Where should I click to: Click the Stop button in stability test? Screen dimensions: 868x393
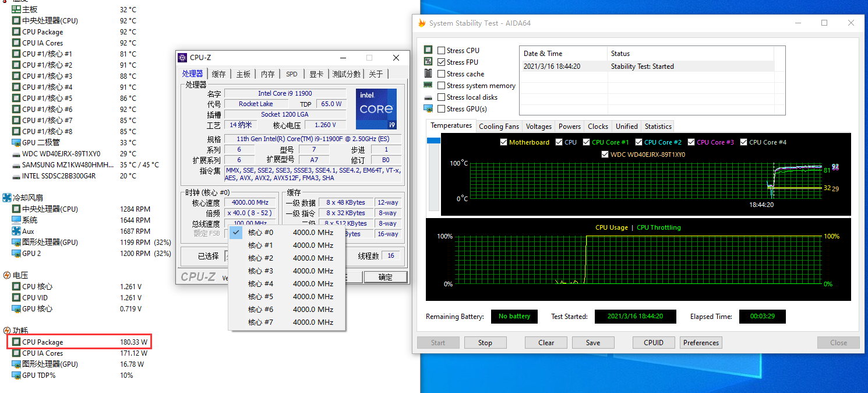(x=485, y=343)
